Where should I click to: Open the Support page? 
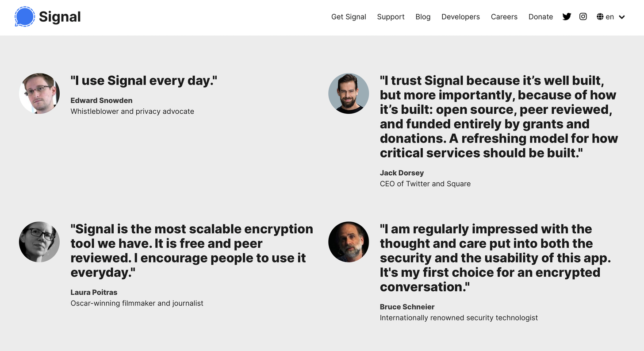(x=391, y=16)
